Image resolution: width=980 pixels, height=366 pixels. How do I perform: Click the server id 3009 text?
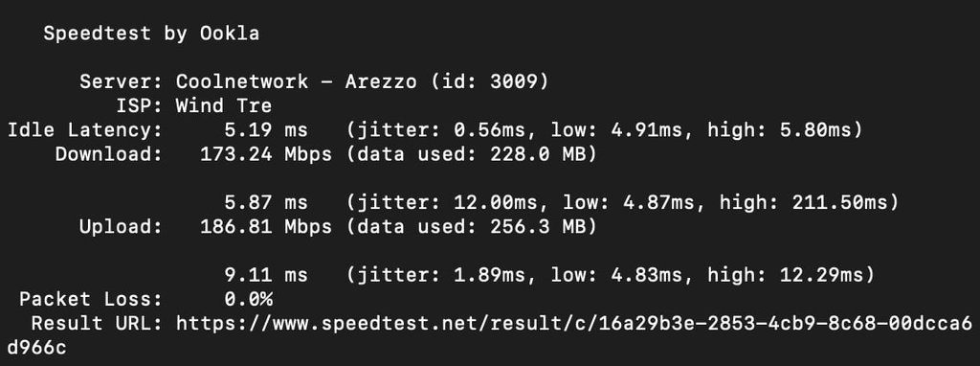click(x=489, y=81)
